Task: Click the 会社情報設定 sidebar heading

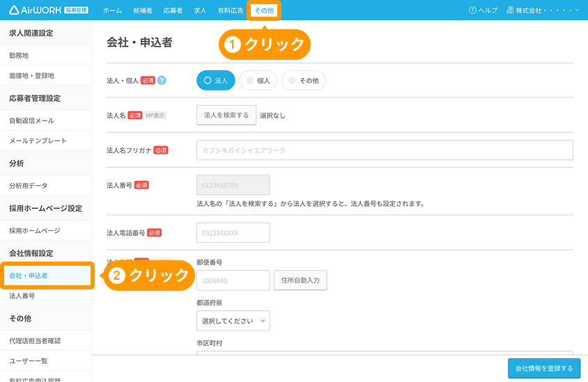Action: 31,253
